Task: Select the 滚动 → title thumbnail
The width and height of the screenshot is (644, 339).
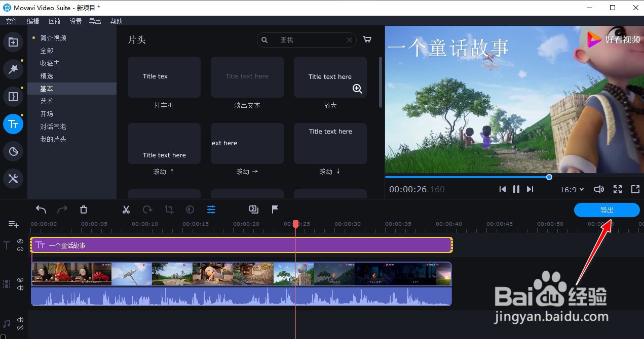Action: [247, 143]
